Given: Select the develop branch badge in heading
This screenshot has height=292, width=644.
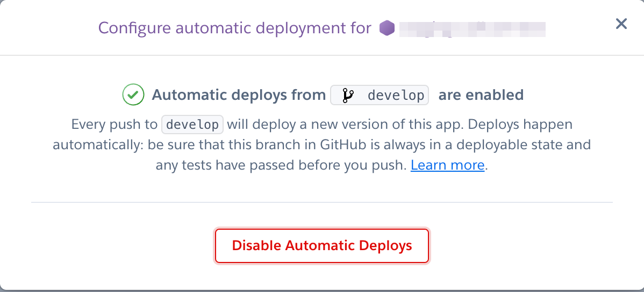Looking at the screenshot, I should [380, 95].
